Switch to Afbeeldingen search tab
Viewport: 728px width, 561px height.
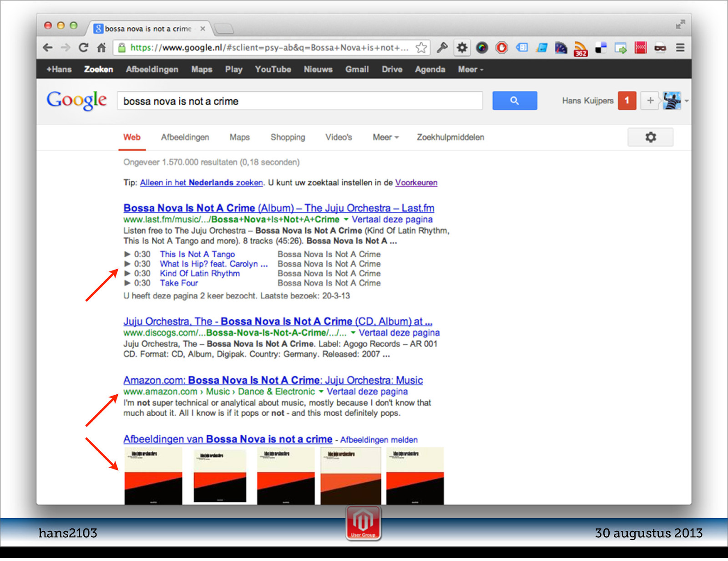click(x=185, y=137)
